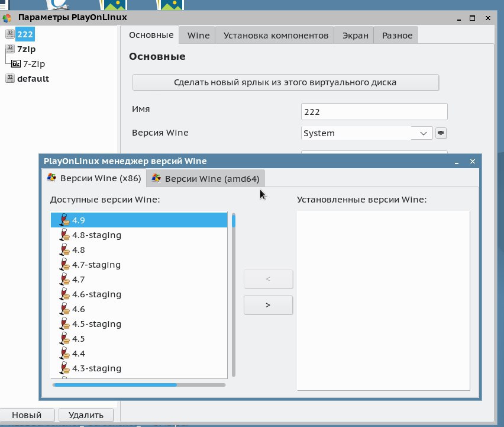This screenshot has width=504, height=427.
Task: Click the wine glass icon next to 4.9
Action: [64, 220]
